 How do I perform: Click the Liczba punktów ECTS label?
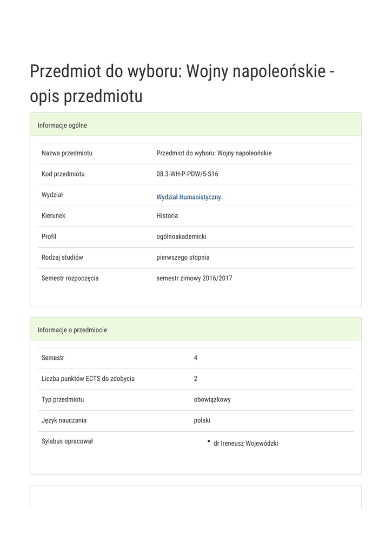[x=88, y=379]
